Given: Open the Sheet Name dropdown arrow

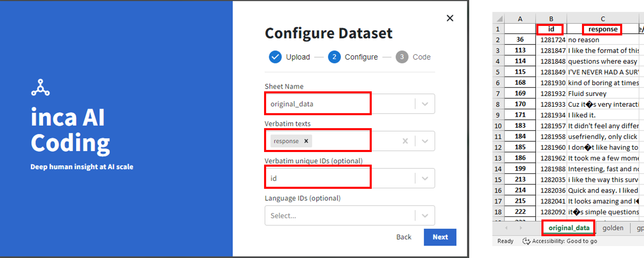Looking at the screenshot, I should point(425,104).
